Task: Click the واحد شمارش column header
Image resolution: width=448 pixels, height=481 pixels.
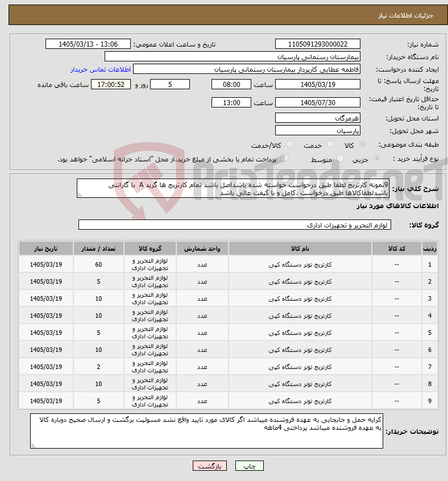Action: pos(202,248)
